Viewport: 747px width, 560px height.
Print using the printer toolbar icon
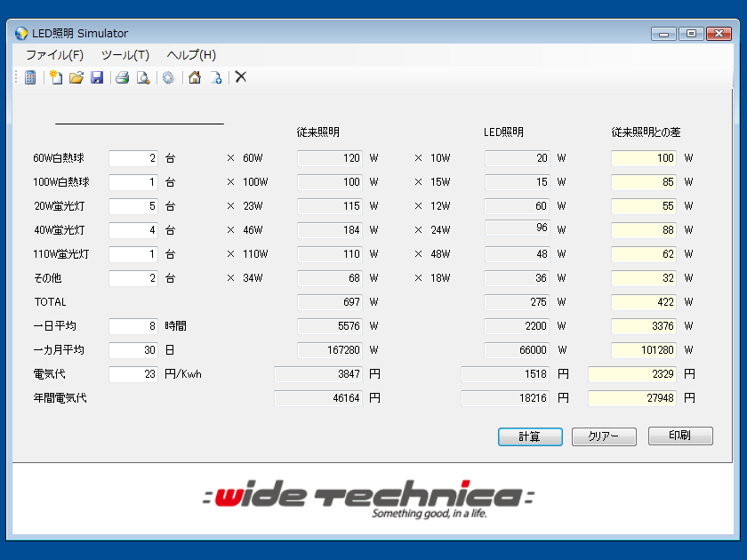(x=123, y=77)
